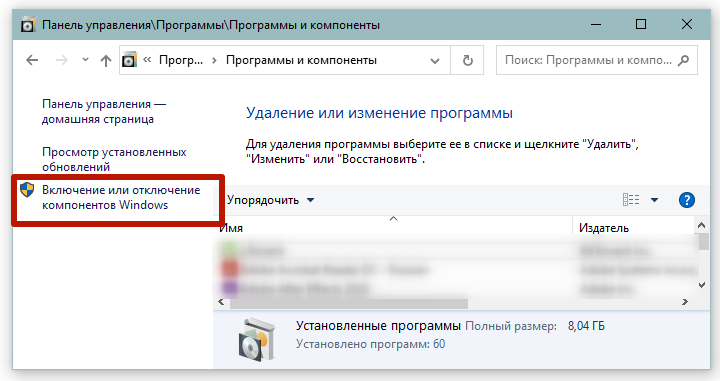Click the «Программы и компоненты» breadcrumb
The height and width of the screenshot is (381, 720).
(301, 60)
